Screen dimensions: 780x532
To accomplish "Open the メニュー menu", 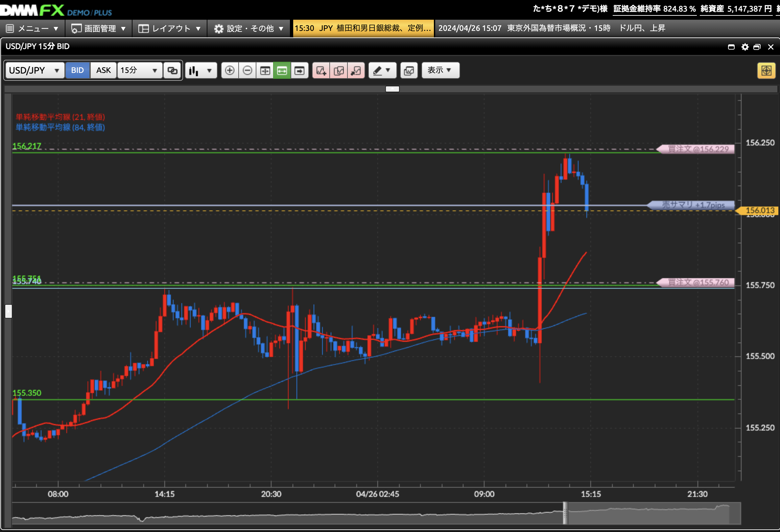I will click(33, 29).
